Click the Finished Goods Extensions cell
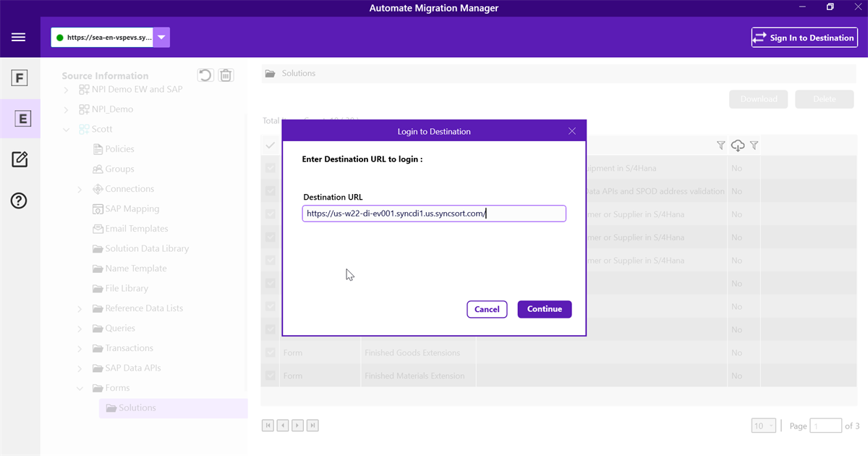 tap(418, 353)
